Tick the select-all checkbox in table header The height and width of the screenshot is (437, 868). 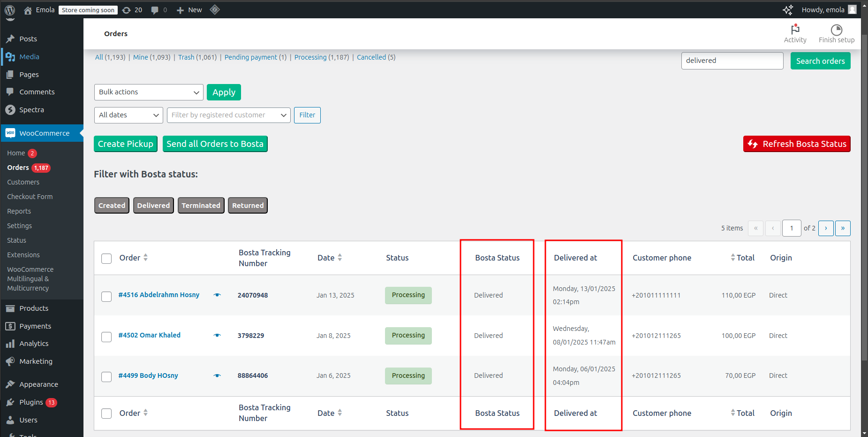coord(106,258)
